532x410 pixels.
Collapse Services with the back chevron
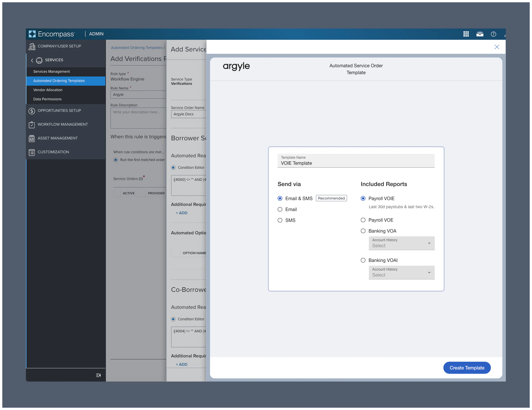point(32,60)
